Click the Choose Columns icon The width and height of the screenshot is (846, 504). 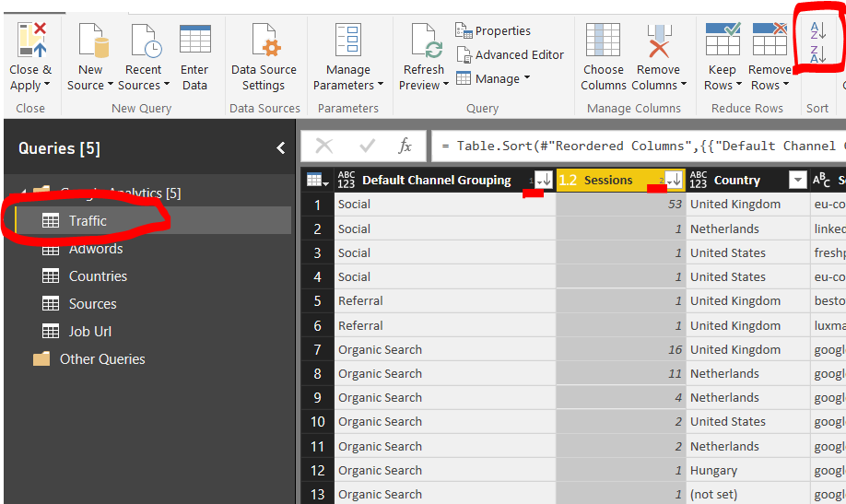(x=604, y=40)
